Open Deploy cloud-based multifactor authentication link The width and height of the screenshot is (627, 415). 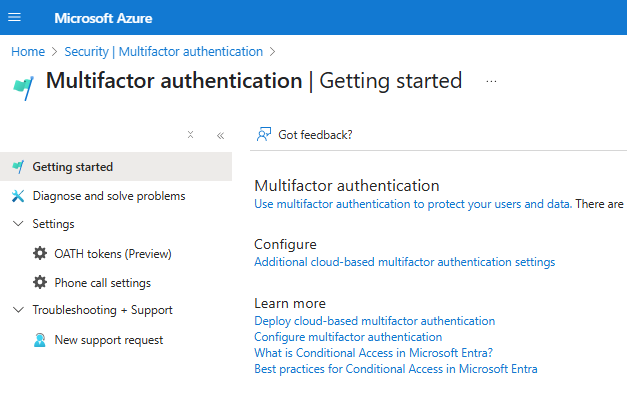375,321
